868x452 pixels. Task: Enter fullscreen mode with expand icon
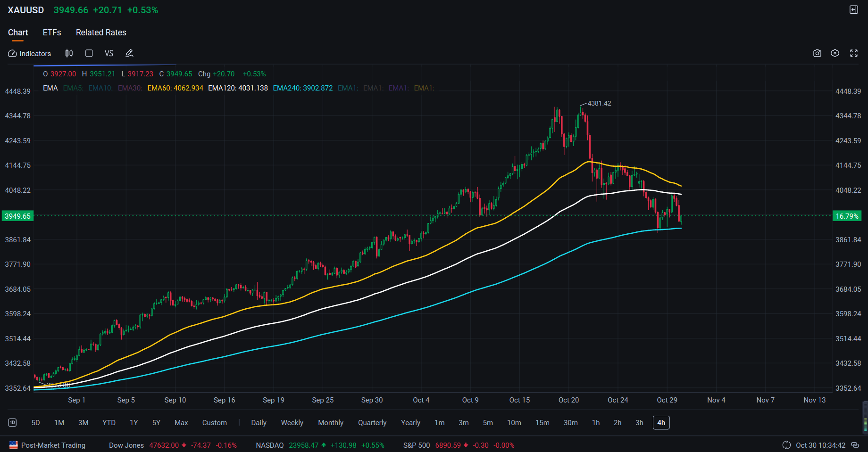click(854, 53)
